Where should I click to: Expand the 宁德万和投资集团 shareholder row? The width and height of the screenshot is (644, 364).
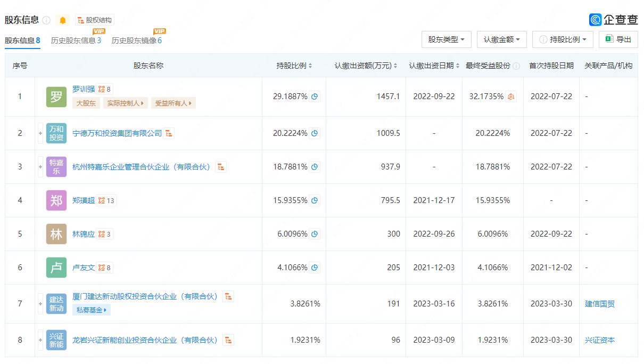40,133
